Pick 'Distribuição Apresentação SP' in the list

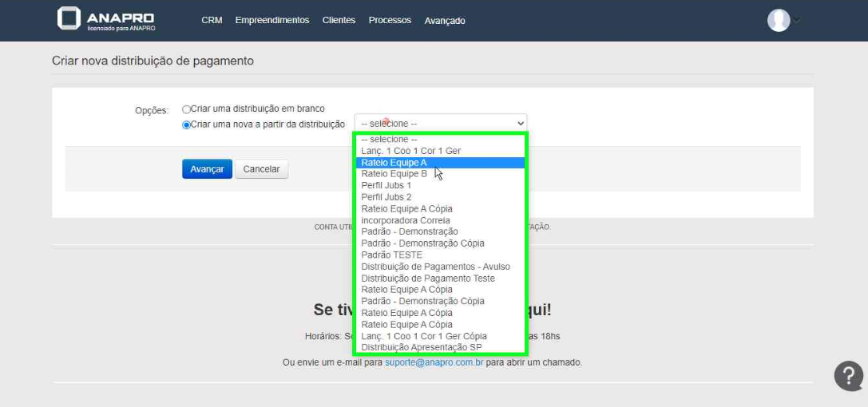pos(421,348)
